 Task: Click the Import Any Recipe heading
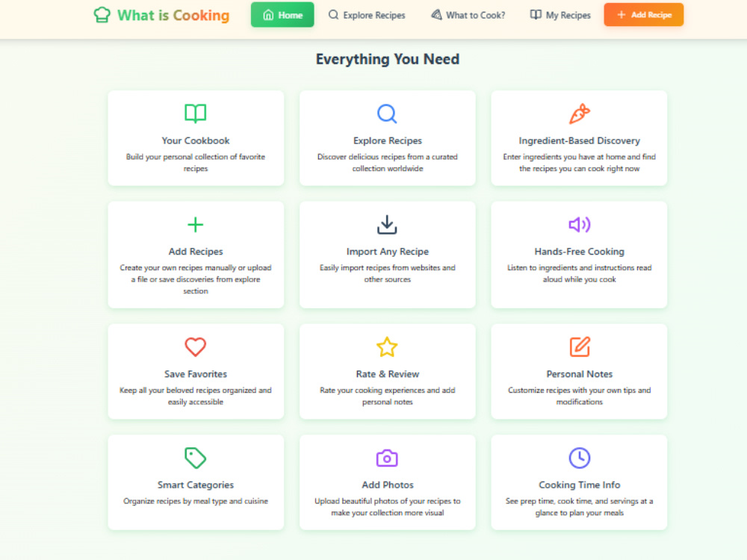(x=387, y=252)
